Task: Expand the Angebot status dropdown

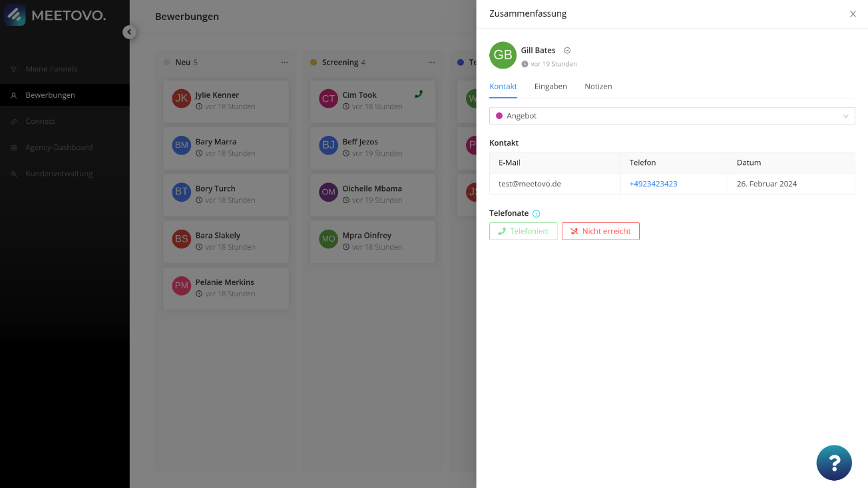Action: (x=672, y=116)
